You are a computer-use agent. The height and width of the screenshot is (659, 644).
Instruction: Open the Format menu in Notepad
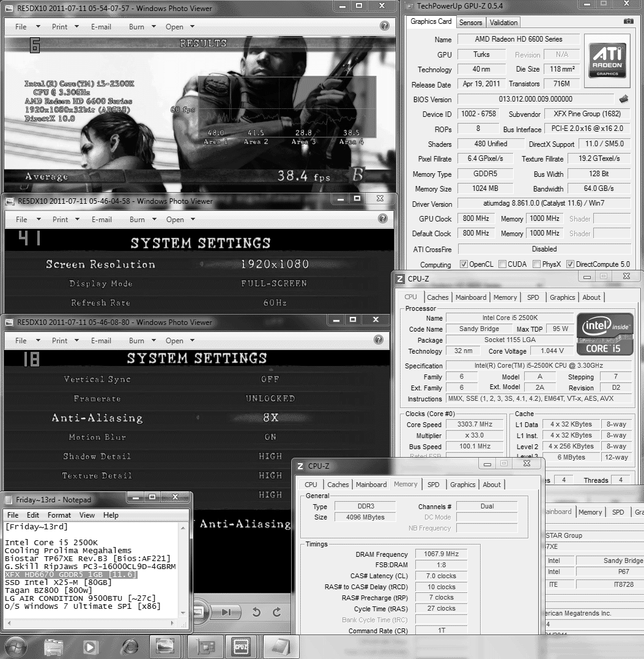click(59, 515)
